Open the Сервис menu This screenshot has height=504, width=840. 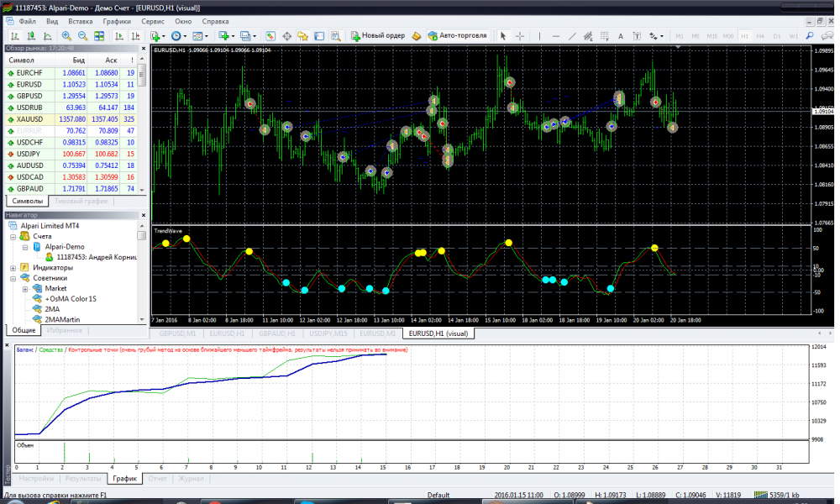click(x=153, y=22)
